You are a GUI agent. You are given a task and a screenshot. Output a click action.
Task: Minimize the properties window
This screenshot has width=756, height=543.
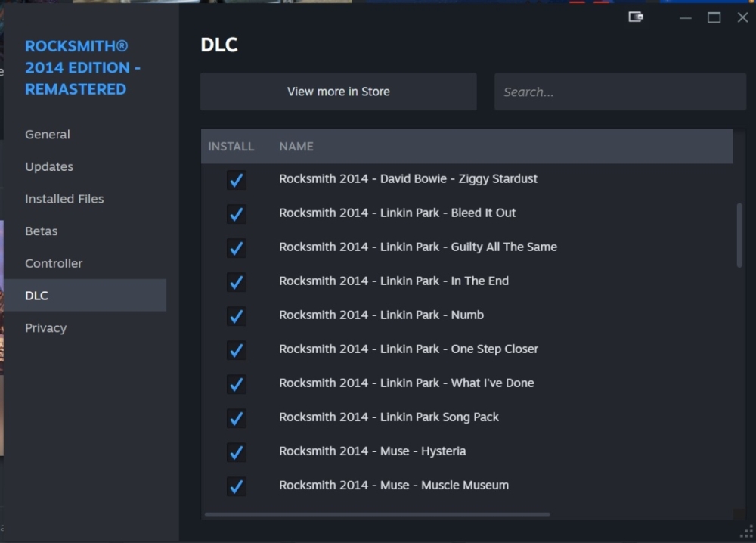coord(686,17)
